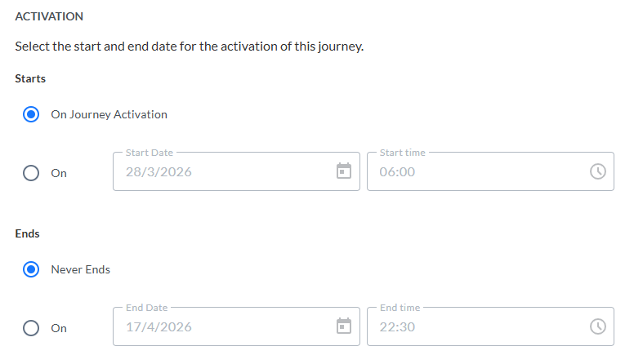The width and height of the screenshot is (634, 364).
Task: Click the End time field showing 22:30
Action: pyautogui.click(x=474, y=327)
